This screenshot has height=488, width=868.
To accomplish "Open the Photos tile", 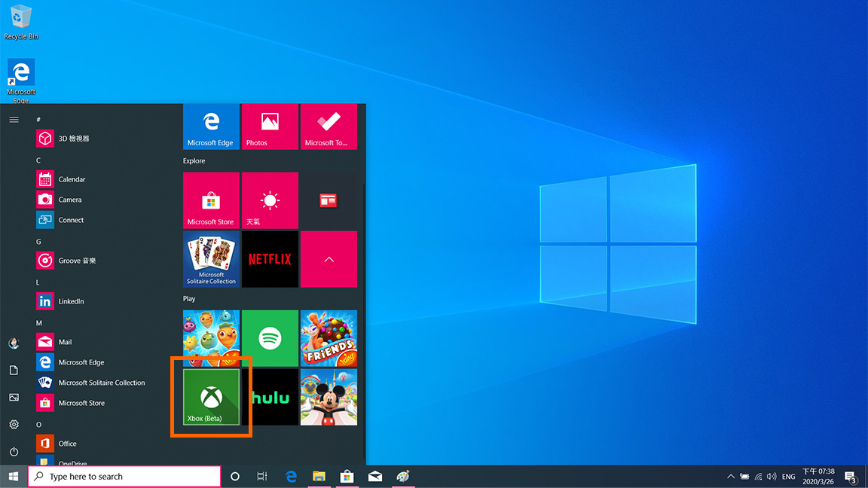I will tap(270, 126).
